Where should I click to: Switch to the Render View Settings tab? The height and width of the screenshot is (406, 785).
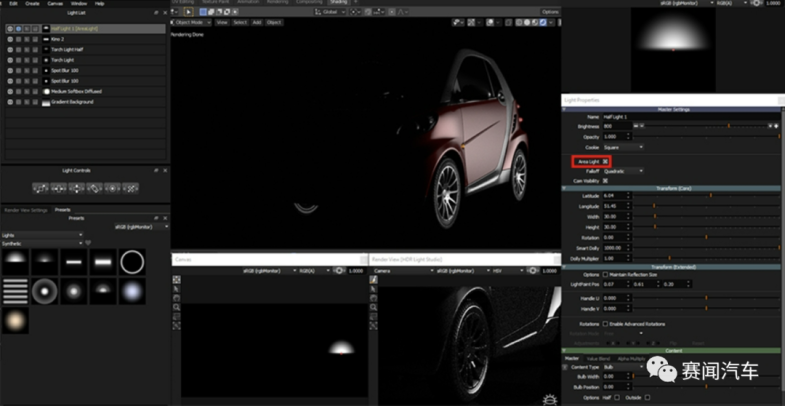click(x=26, y=210)
